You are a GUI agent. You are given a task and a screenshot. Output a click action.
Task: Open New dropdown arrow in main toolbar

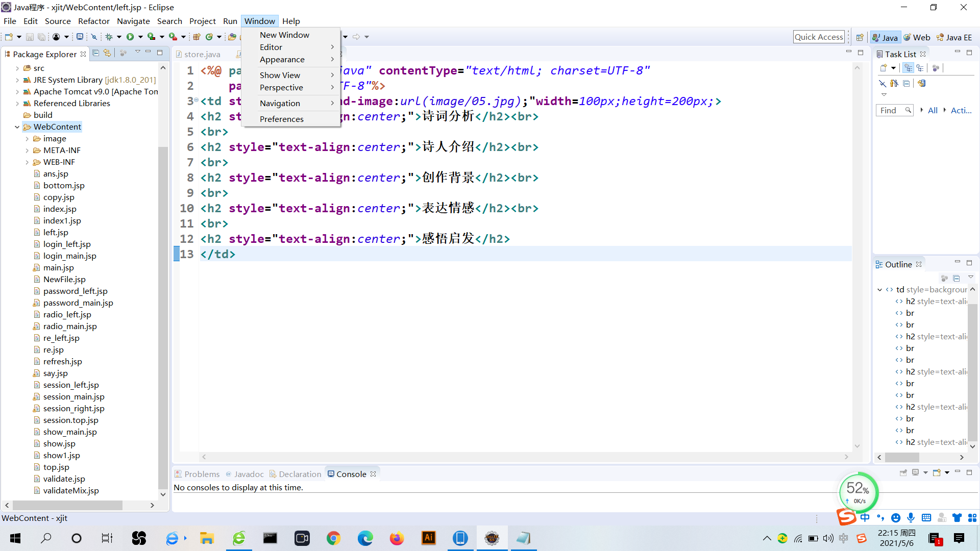point(19,37)
